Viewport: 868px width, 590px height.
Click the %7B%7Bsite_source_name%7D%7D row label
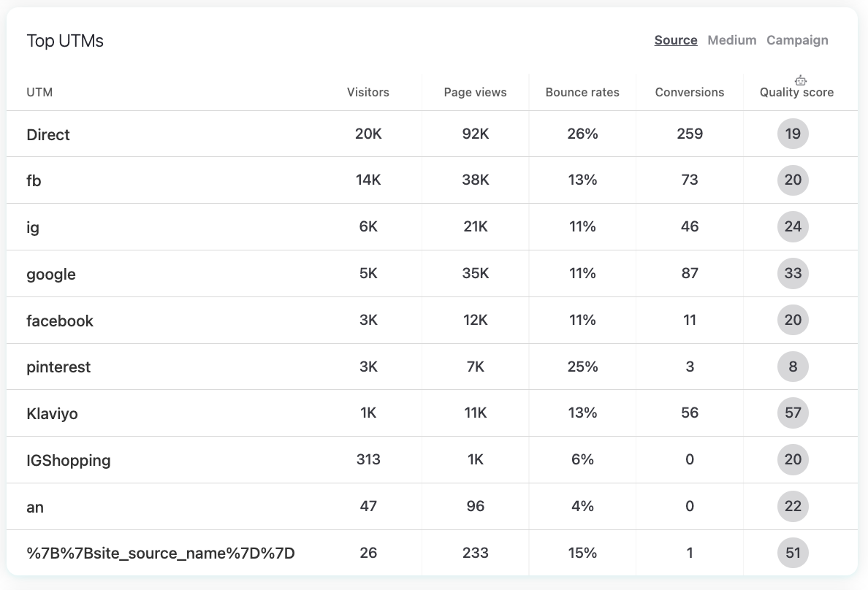tap(160, 553)
